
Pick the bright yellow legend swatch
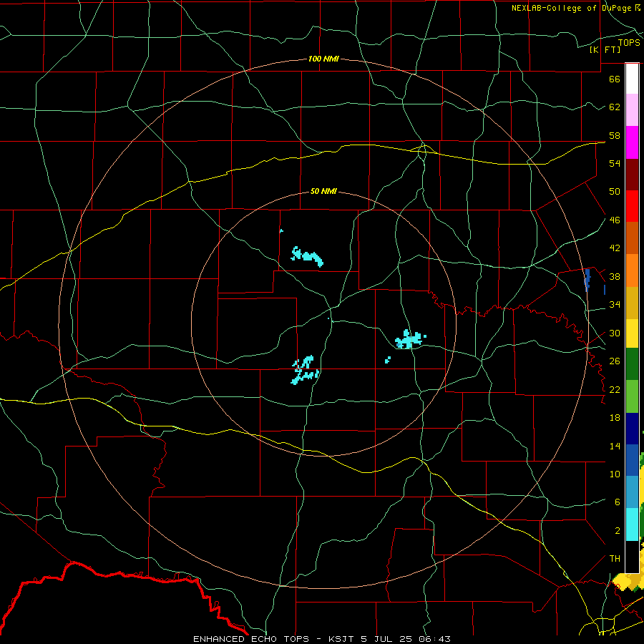(632, 333)
